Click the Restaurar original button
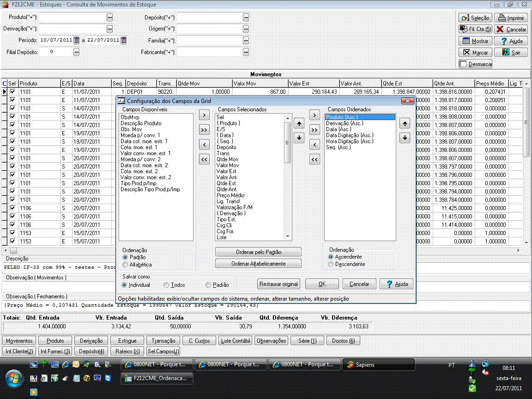Image resolution: width=532 pixels, height=399 pixels. click(278, 284)
